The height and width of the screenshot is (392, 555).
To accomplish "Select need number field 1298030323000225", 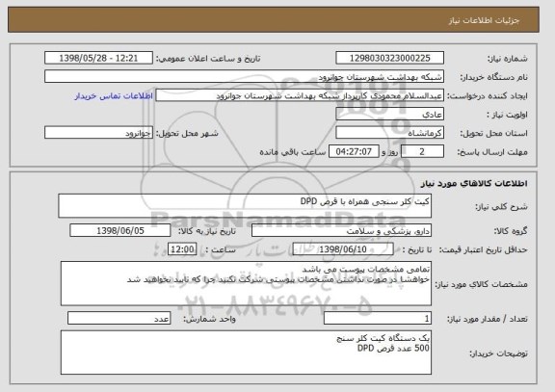I will point(389,58).
